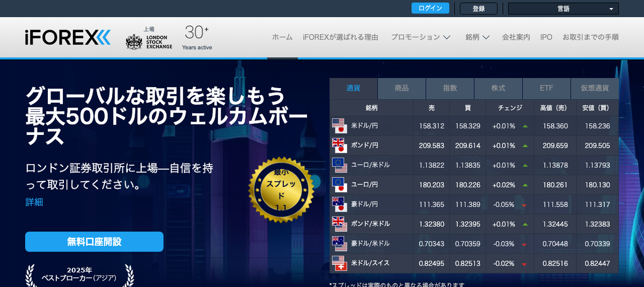Click the 無料口座開設 button
Image resolution: width=644 pixels, height=287 pixels.
(x=94, y=241)
